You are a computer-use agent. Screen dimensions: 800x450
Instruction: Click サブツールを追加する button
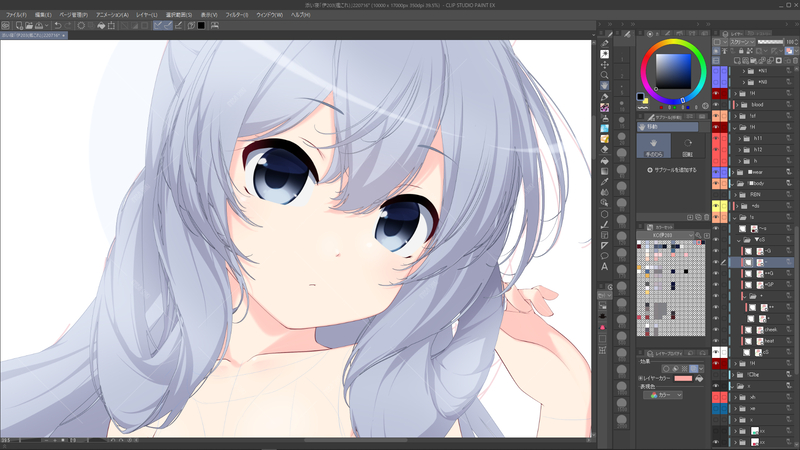[x=672, y=170]
